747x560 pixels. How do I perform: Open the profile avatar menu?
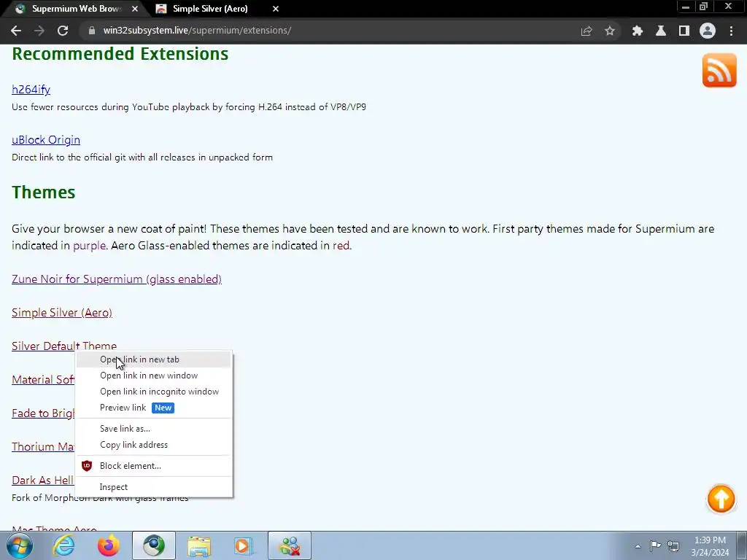[x=708, y=31]
